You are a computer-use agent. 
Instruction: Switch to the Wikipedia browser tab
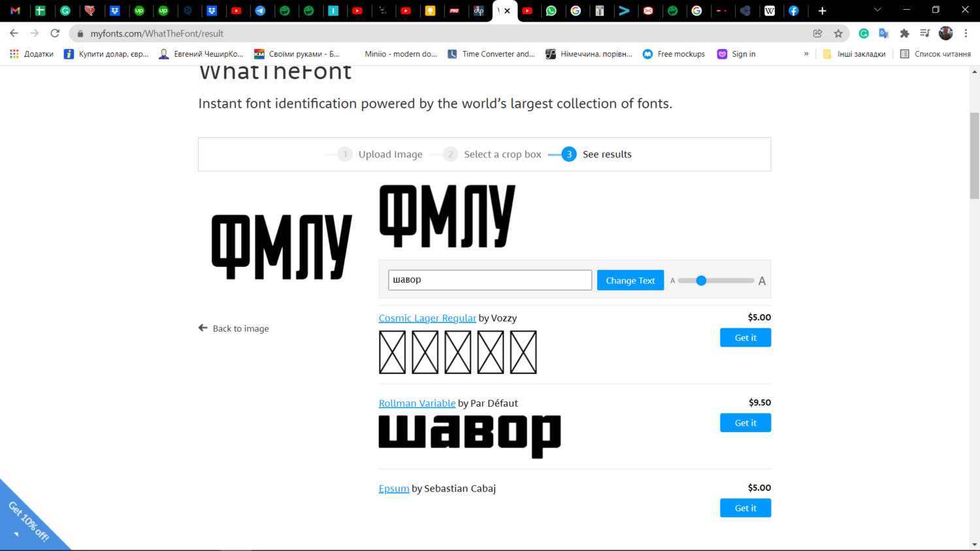tap(770, 10)
